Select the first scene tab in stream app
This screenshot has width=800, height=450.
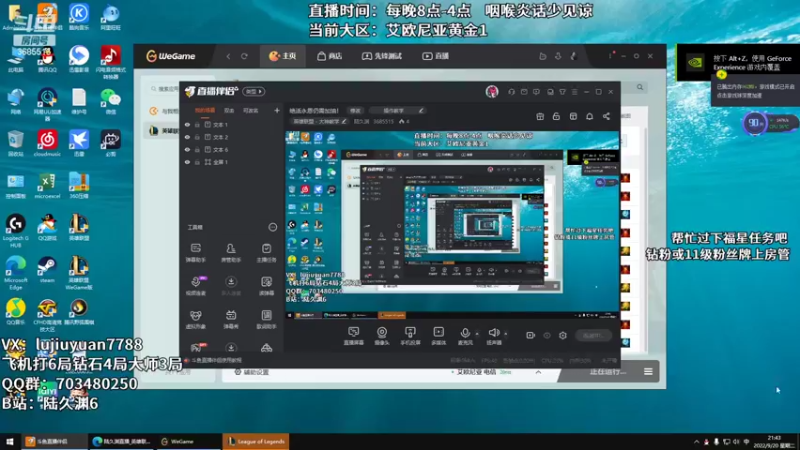205,110
